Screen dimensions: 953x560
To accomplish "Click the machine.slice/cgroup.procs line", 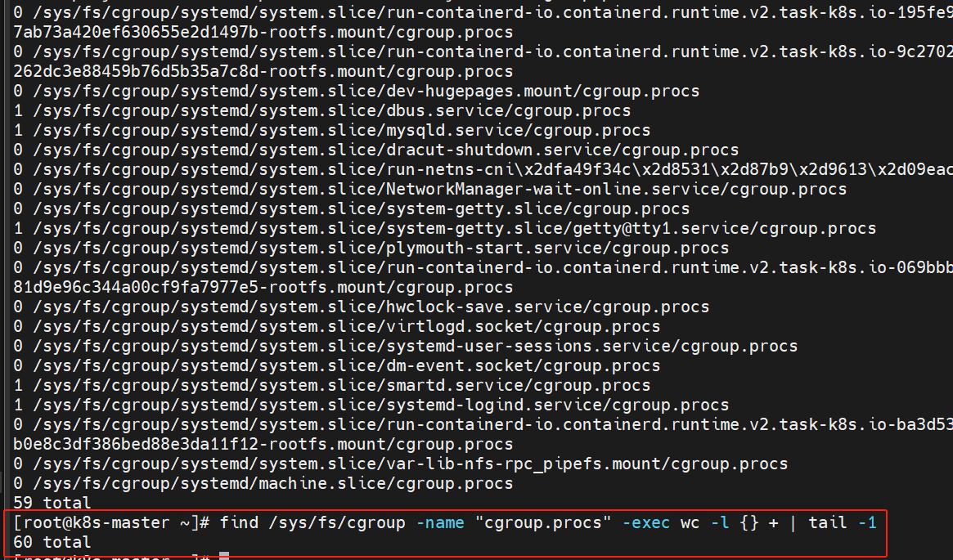I will pos(263,483).
